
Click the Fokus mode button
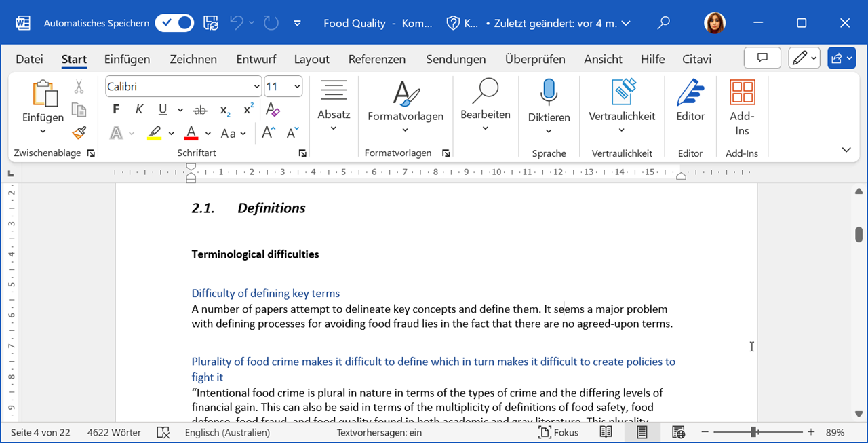[x=559, y=432]
